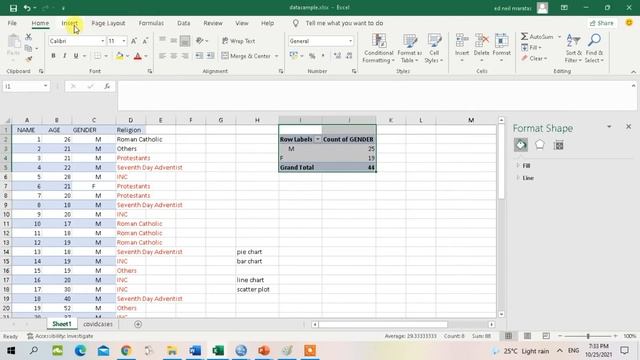Open the Data tab
The width and height of the screenshot is (640, 360).
click(184, 23)
